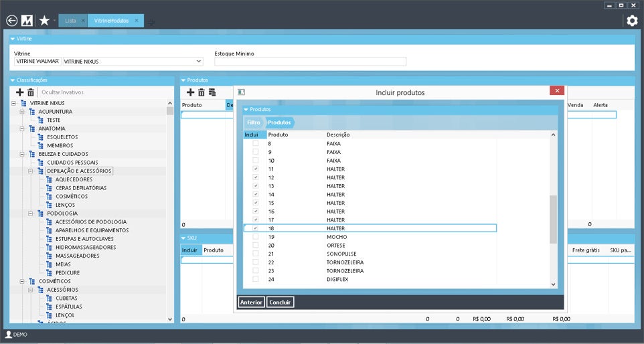Click the M logo home icon
The width and height of the screenshot is (644, 344).
(x=27, y=21)
